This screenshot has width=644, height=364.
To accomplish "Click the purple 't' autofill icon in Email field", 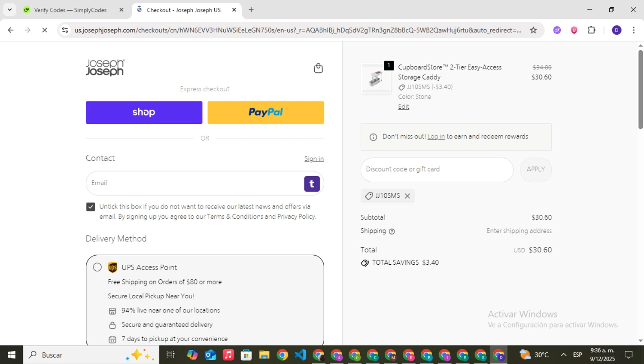I will click(312, 184).
